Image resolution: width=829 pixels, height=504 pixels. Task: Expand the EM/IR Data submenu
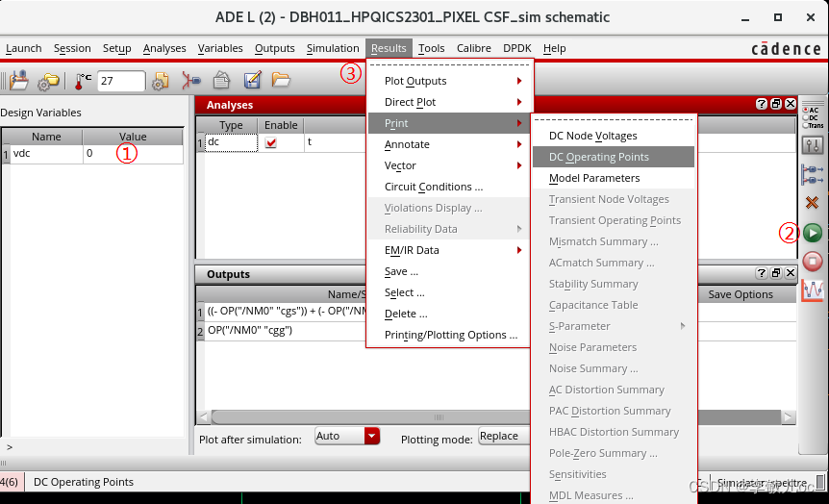point(449,250)
